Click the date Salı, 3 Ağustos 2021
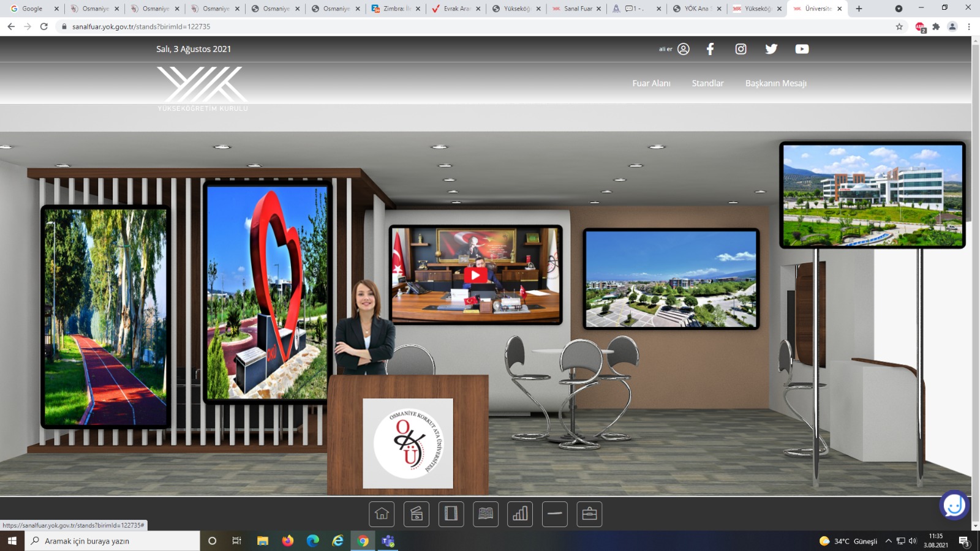The width and height of the screenshot is (980, 551). pos(194,49)
